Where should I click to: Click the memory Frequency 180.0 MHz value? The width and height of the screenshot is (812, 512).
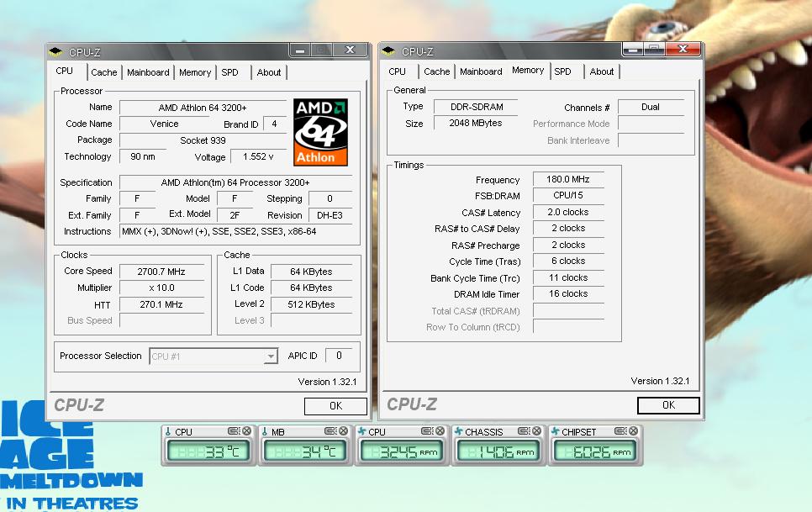point(568,179)
